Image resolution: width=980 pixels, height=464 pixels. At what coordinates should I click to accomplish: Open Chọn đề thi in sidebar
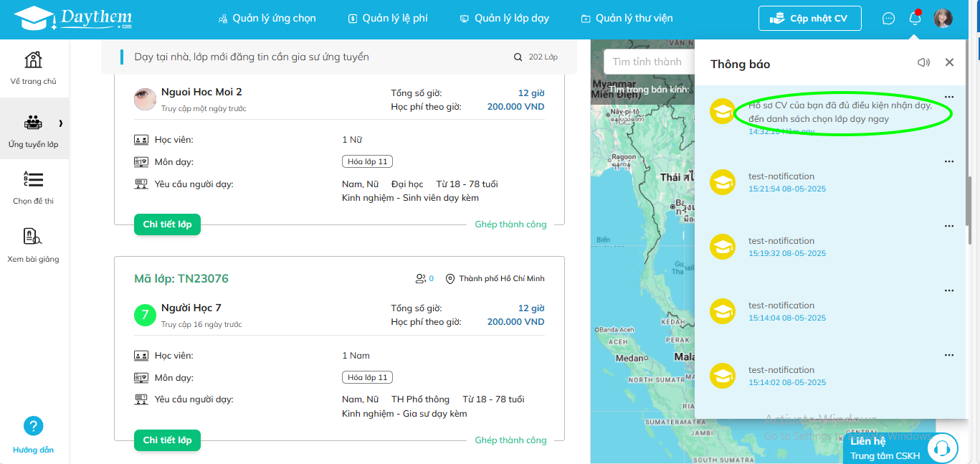34,188
